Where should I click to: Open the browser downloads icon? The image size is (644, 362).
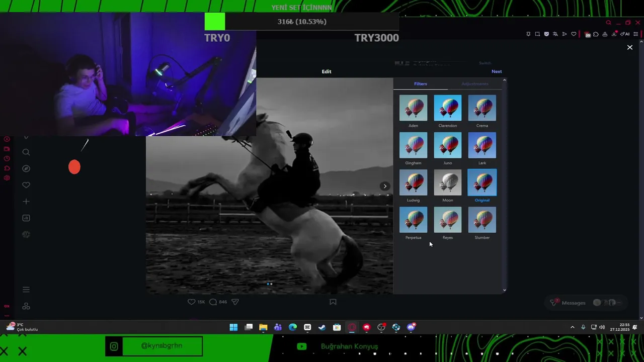tap(614, 34)
